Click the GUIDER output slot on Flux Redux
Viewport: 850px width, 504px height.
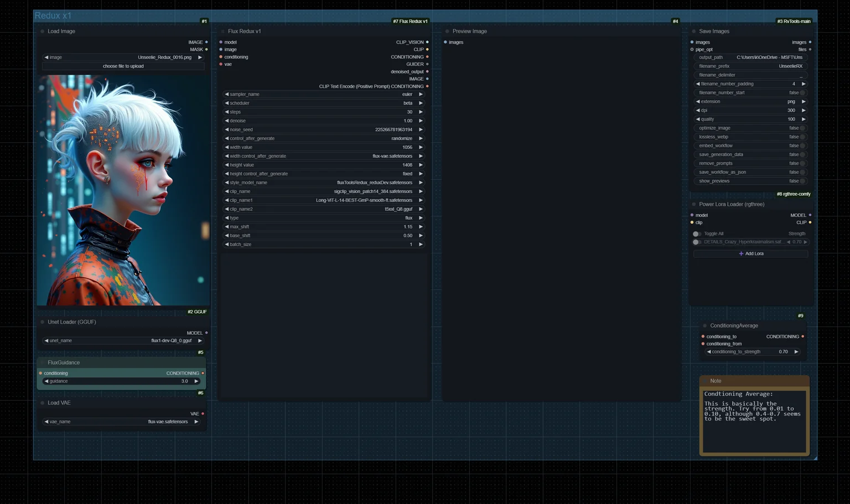click(x=427, y=64)
